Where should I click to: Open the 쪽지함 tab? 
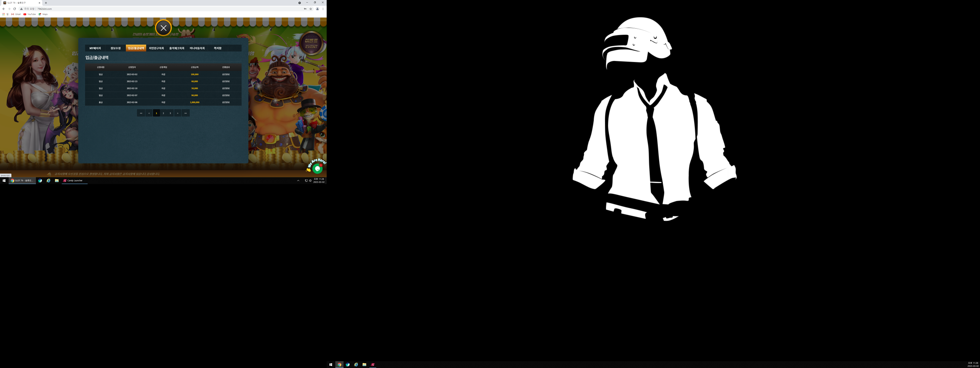218,48
